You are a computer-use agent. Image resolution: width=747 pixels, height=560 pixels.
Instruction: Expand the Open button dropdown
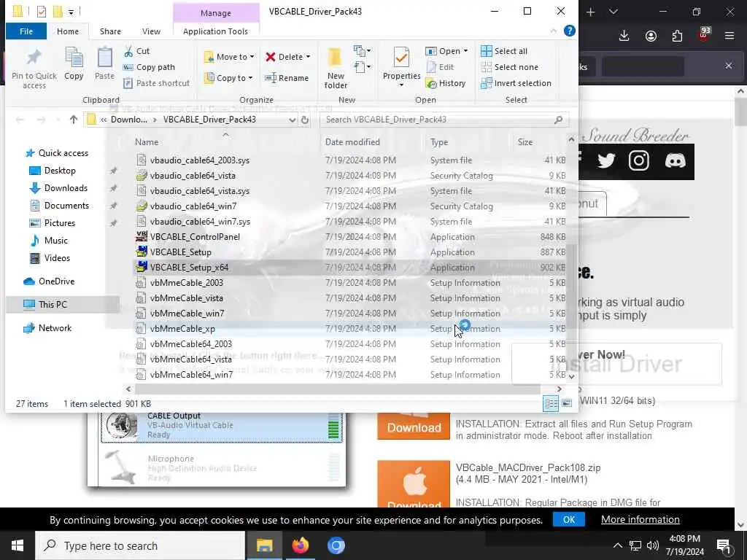coord(465,51)
